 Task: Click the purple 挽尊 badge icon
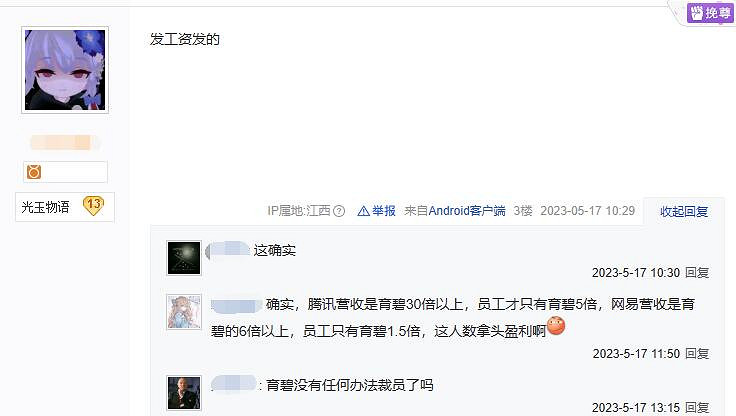click(x=710, y=13)
